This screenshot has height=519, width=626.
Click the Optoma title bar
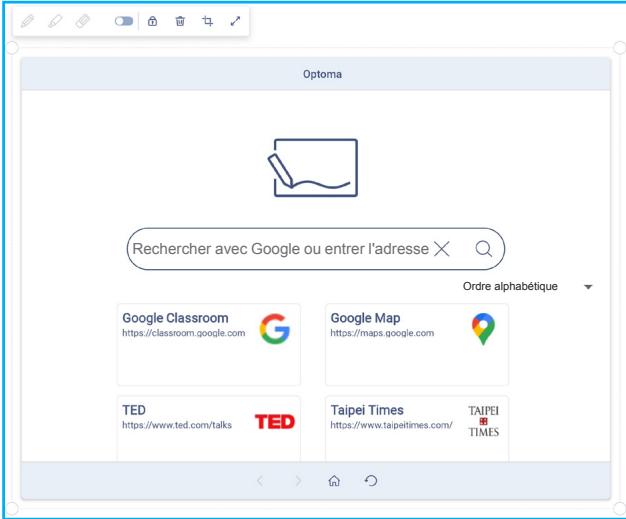pyautogui.click(x=315, y=74)
